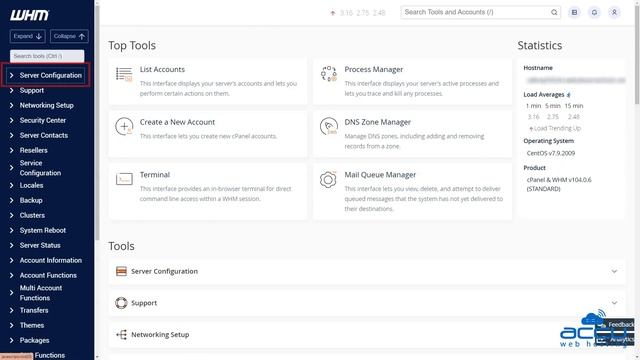Expand the Server Contacts sidebar chevron
The height and width of the screenshot is (360, 640).
point(11,136)
